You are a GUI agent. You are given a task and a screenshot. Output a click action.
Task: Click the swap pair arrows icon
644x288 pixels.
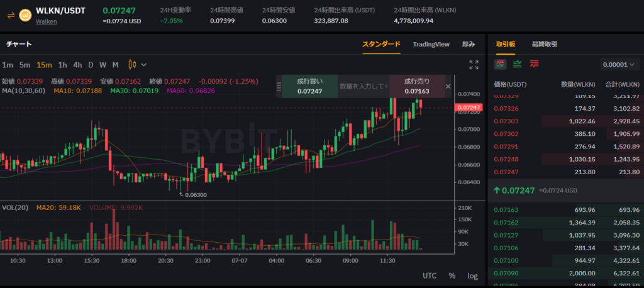coord(11,16)
